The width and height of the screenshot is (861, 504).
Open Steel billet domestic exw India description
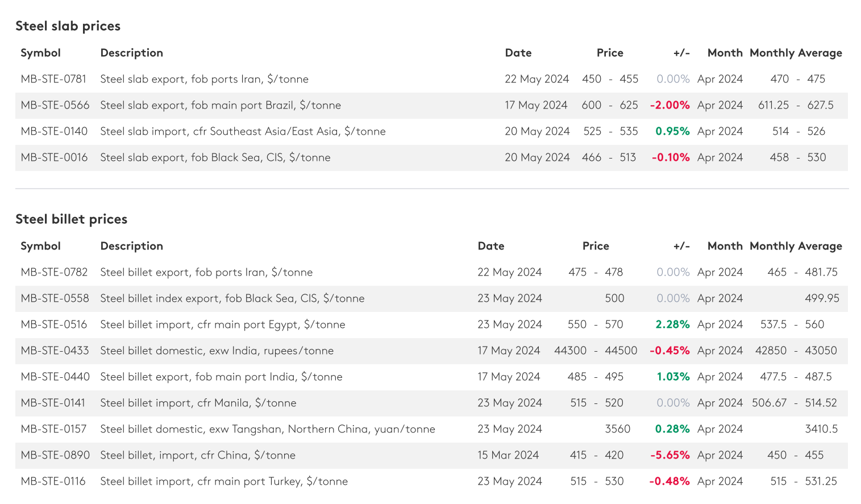(x=217, y=351)
